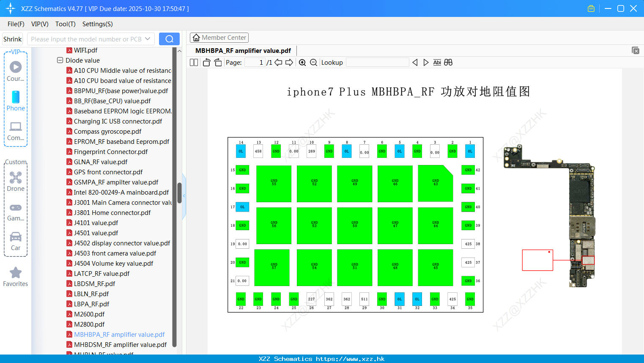Open the Settings(S) menu

[98, 24]
